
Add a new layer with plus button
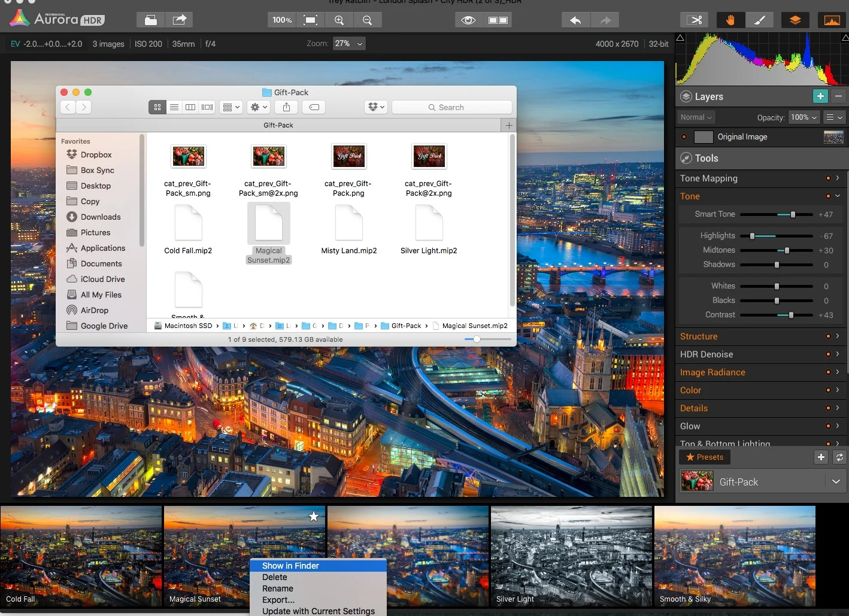(820, 96)
